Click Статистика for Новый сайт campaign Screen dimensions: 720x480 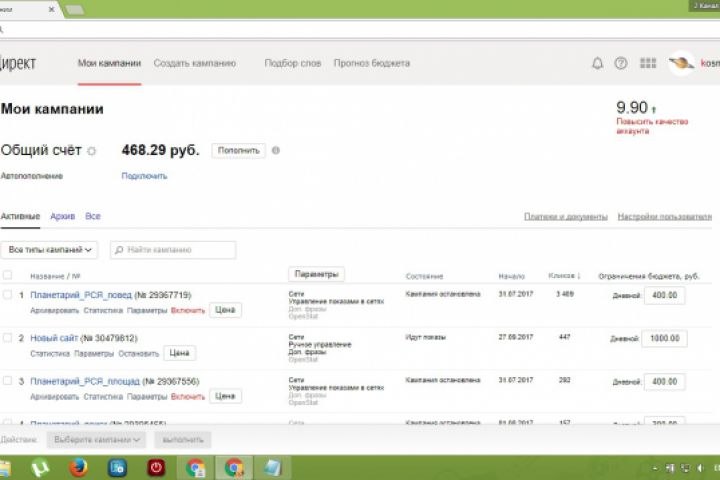[50, 354]
